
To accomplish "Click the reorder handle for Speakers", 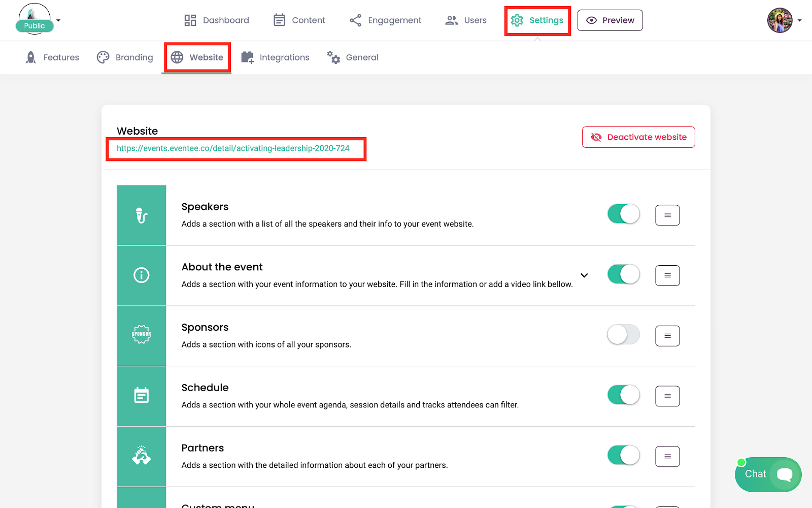I will point(667,215).
